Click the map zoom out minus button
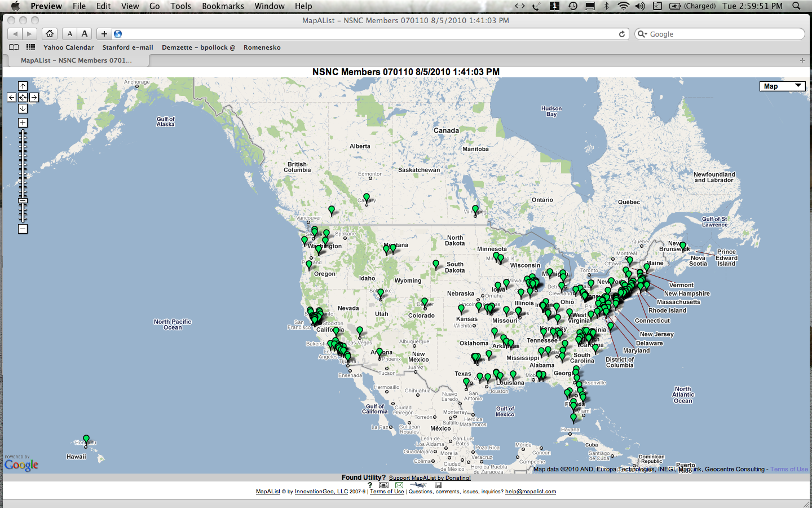812x508 pixels. (x=23, y=229)
